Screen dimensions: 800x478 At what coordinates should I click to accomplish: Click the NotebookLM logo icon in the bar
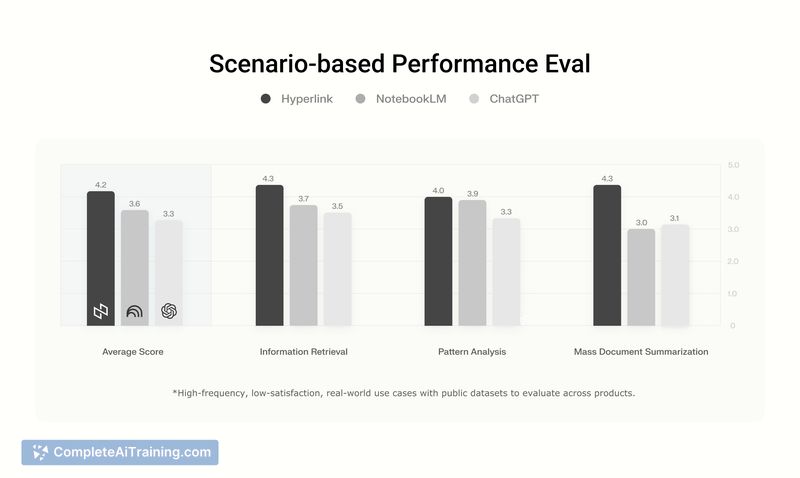pyautogui.click(x=135, y=311)
